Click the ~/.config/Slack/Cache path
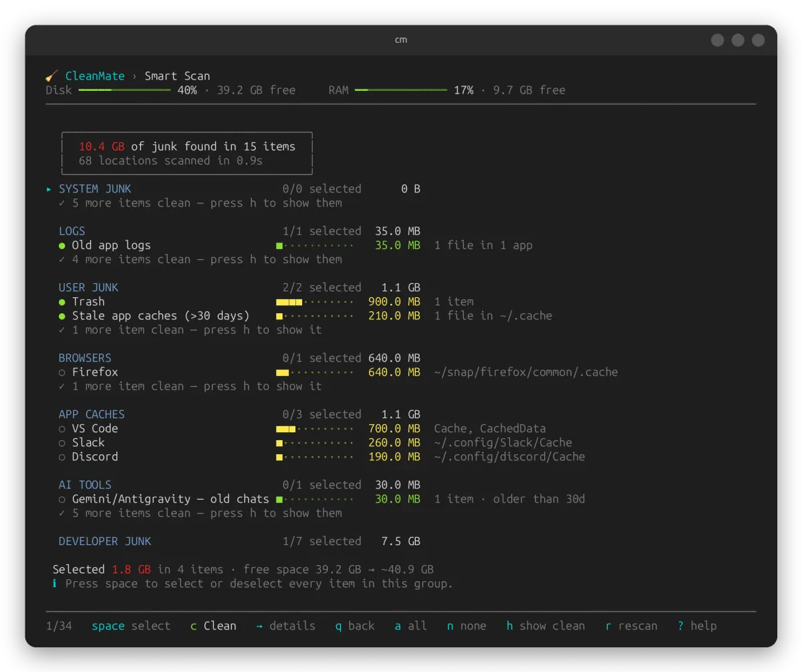Screen dimensions: 802x672 click(x=503, y=443)
